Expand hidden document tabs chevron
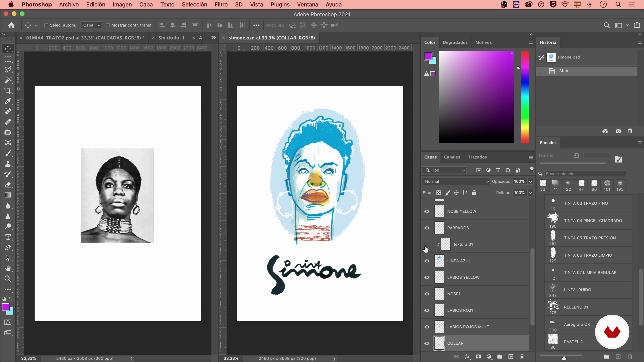The width and height of the screenshot is (644, 362). click(x=213, y=38)
